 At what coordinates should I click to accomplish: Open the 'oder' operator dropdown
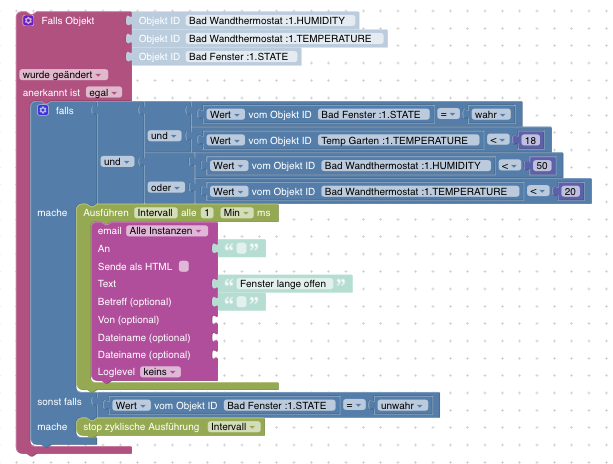(166, 188)
